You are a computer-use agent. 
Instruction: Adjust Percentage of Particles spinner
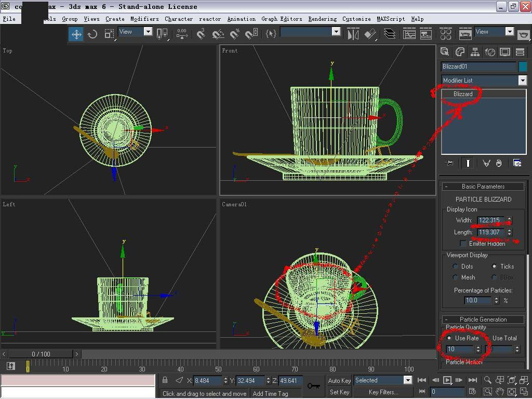[x=496, y=300]
